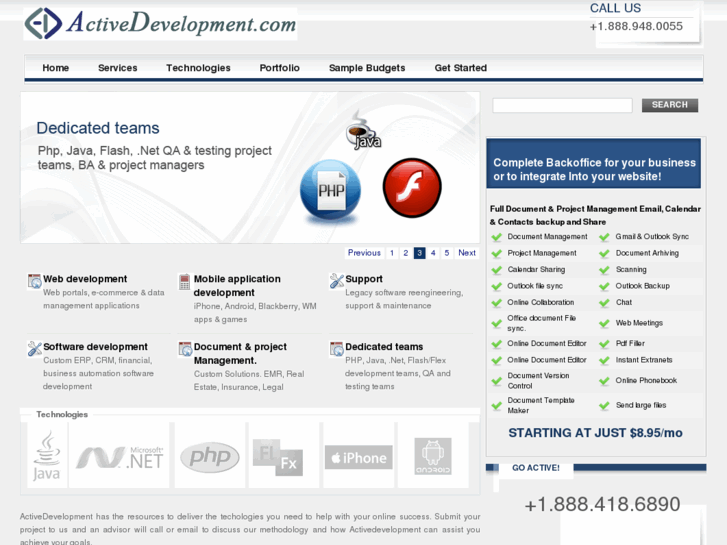Click the Online Phonebook feature text
The height and width of the screenshot is (545, 727).
coord(646,380)
